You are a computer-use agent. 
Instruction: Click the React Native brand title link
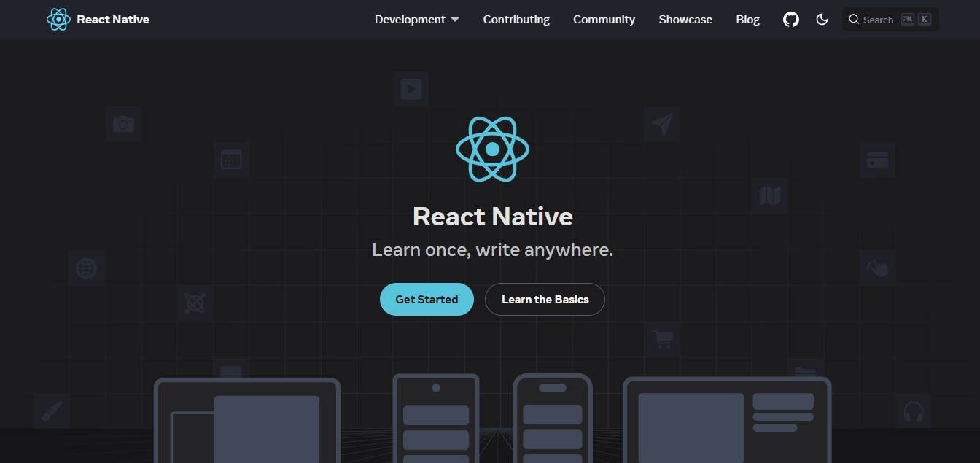tap(113, 20)
